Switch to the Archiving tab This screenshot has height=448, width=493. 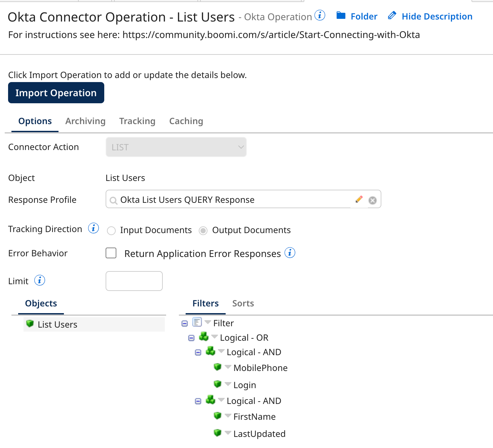[x=85, y=121]
